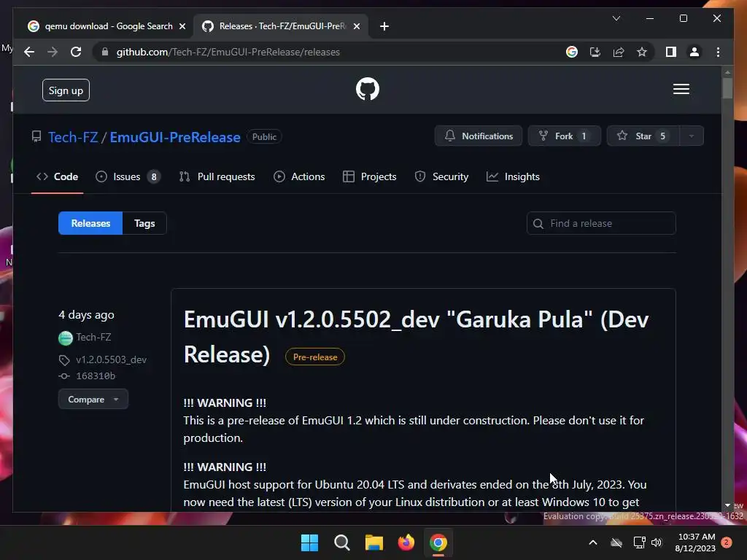Expand the Star list dropdown arrow
Image resolution: width=747 pixels, height=560 pixels.
(692, 136)
